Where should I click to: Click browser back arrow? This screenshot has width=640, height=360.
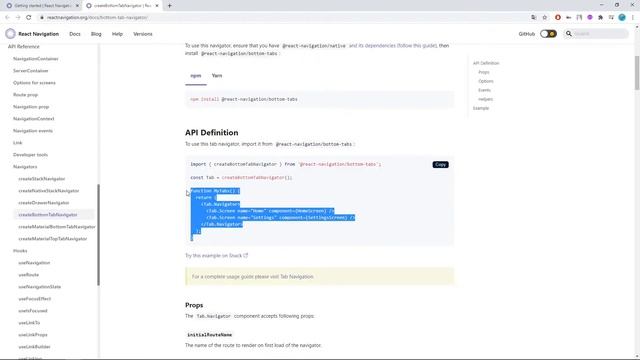(x=7, y=18)
